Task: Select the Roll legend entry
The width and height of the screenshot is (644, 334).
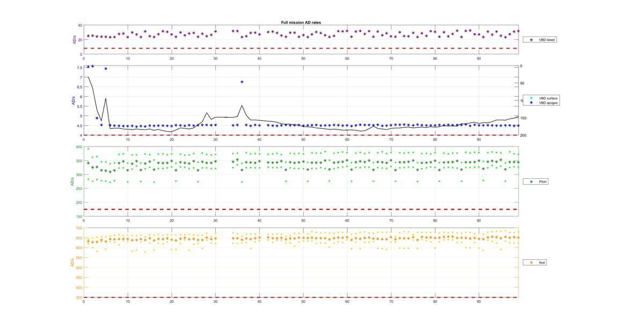Action: point(535,263)
